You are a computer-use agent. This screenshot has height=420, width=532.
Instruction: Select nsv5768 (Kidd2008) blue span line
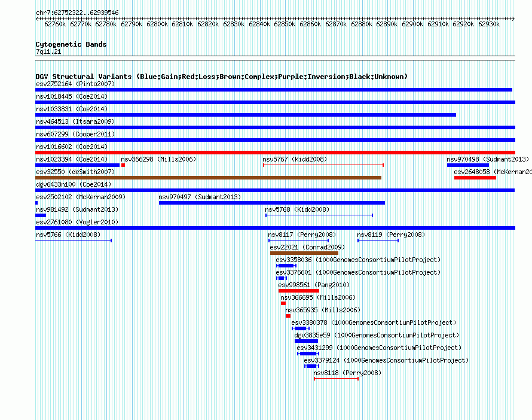point(319,215)
